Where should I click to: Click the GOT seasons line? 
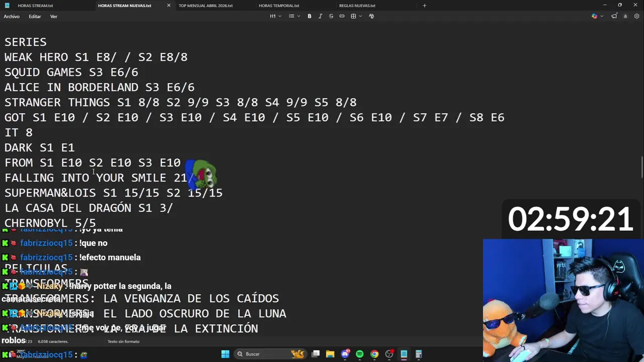click(255, 118)
